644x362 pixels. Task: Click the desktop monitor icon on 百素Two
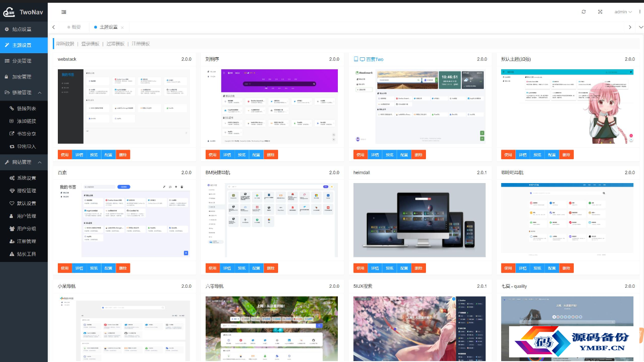[x=362, y=59]
